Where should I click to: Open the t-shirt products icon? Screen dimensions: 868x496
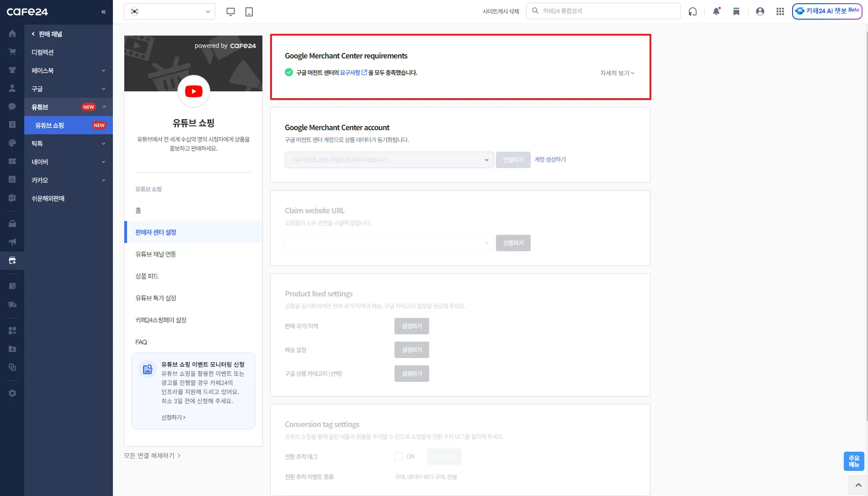click(12, 70)
